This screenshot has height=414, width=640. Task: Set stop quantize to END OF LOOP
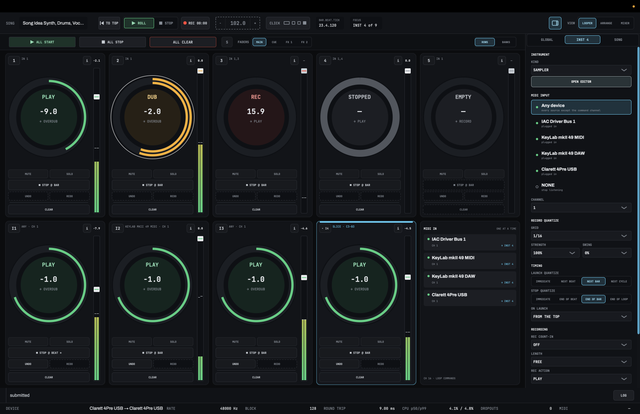coord(619,299)
